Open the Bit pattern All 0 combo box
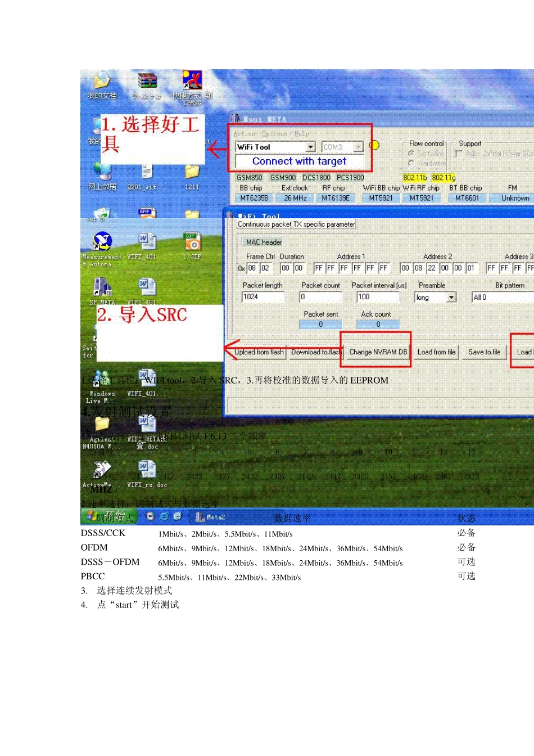Image resolution: width=534 pixels, height=756 pixels. pos(503,297)
